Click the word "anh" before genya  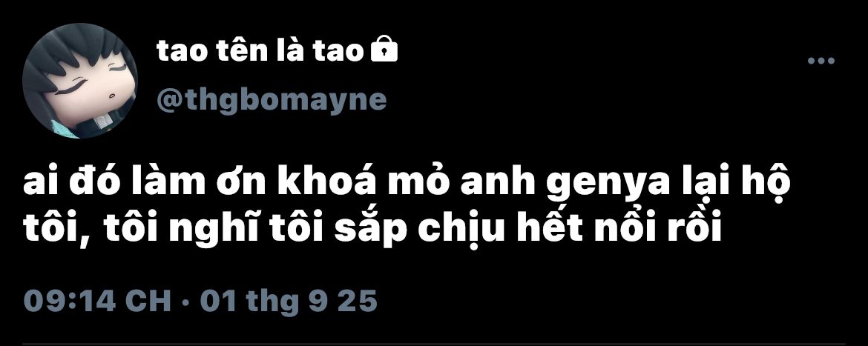click(499, 182)
